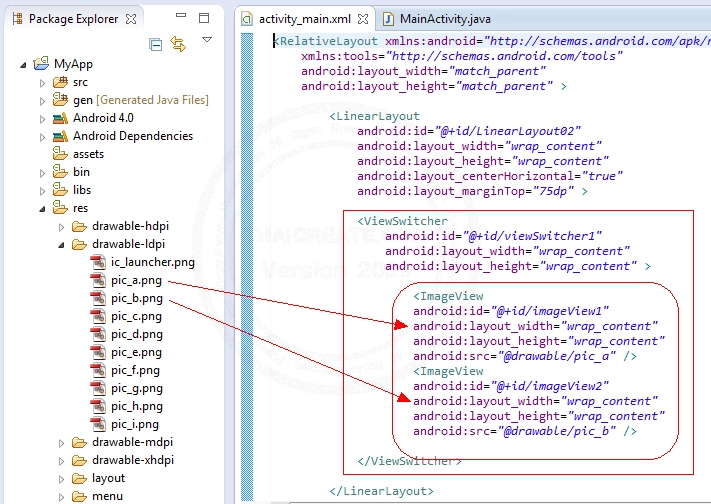The height and width of the screenshot is (504, 711).
Task: Select pic_f.png in the tree
Action: (135, 371)
